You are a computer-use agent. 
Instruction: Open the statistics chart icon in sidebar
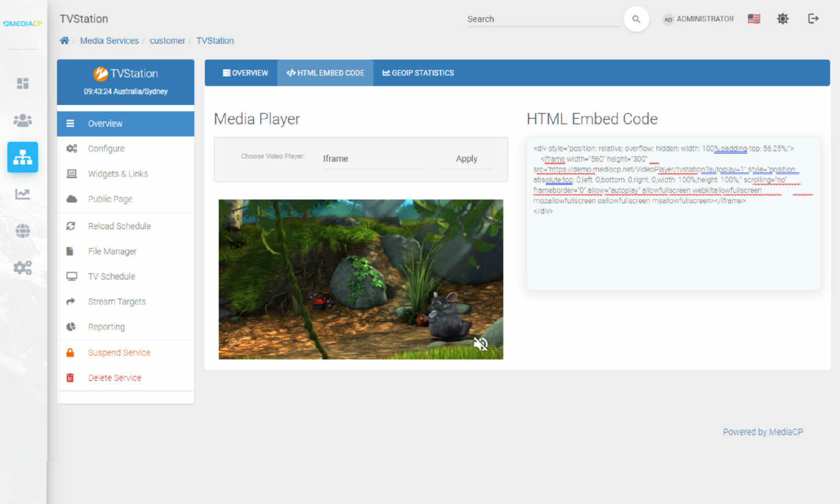(22, 194)
